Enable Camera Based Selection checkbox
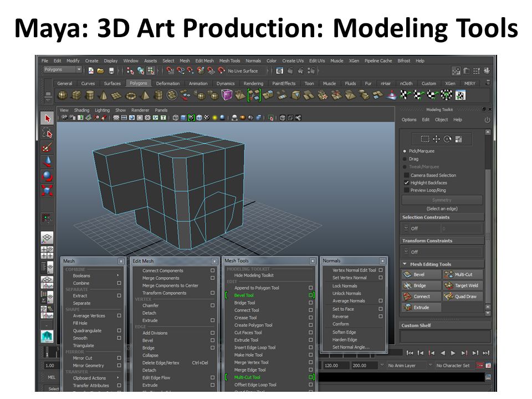Viewport: 532px width, 399px height. point(406,175)
